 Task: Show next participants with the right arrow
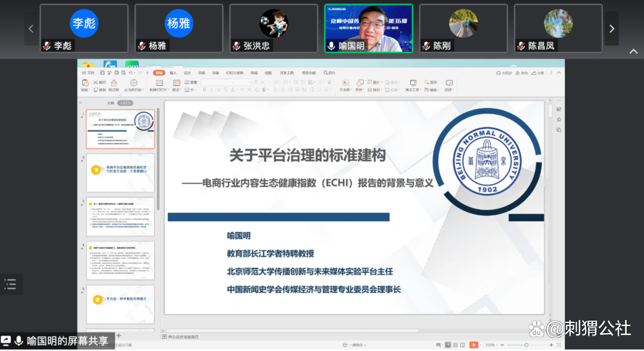(612, 29)
